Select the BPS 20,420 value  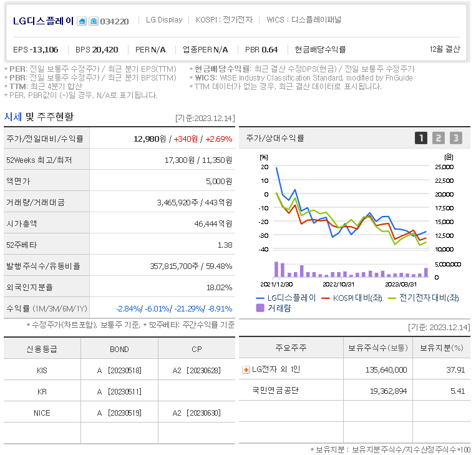[97, 50]
